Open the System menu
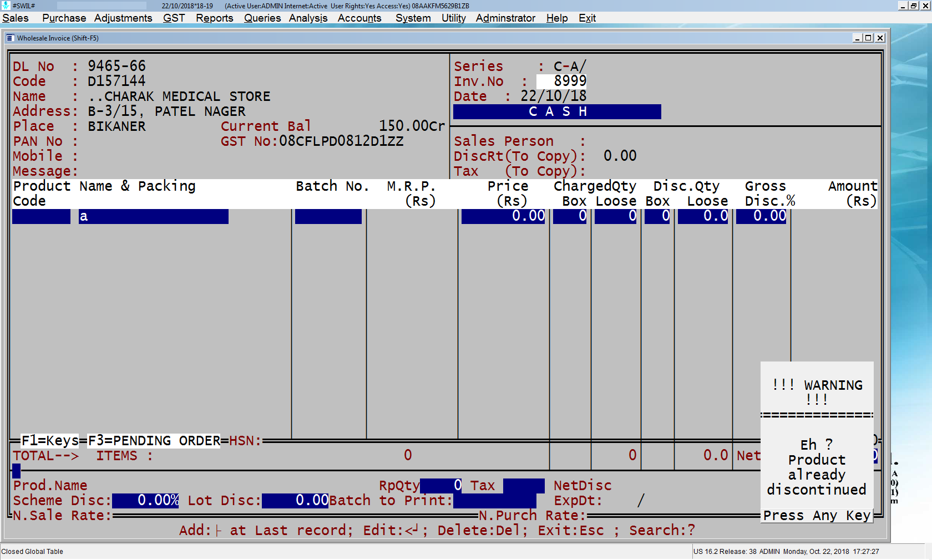Screen dimensions: 932x560 413,18
